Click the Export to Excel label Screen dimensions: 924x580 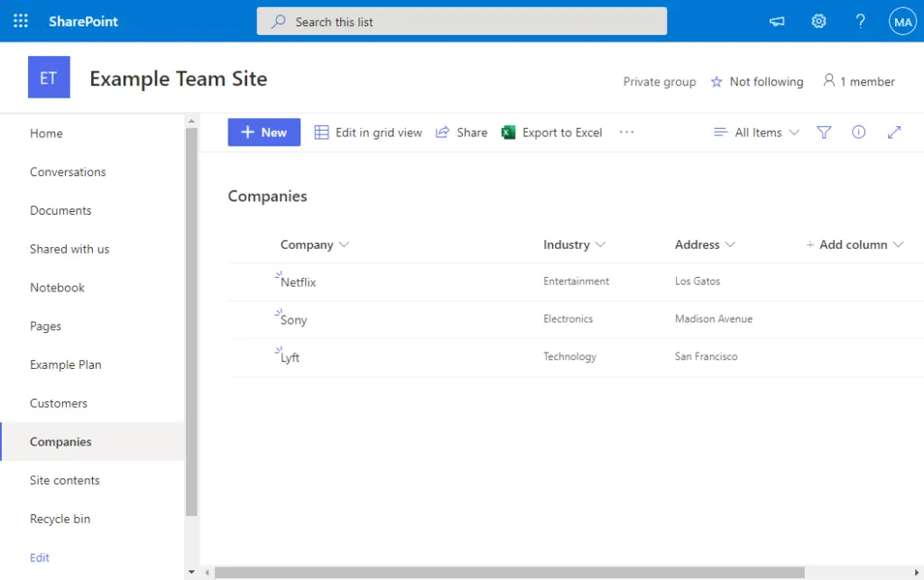562,133
